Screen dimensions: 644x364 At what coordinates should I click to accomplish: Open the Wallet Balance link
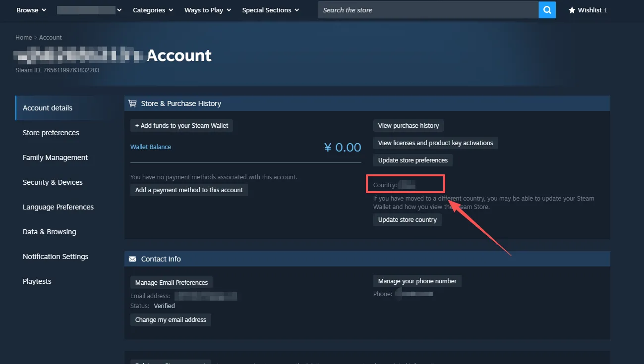coord(151,147)
